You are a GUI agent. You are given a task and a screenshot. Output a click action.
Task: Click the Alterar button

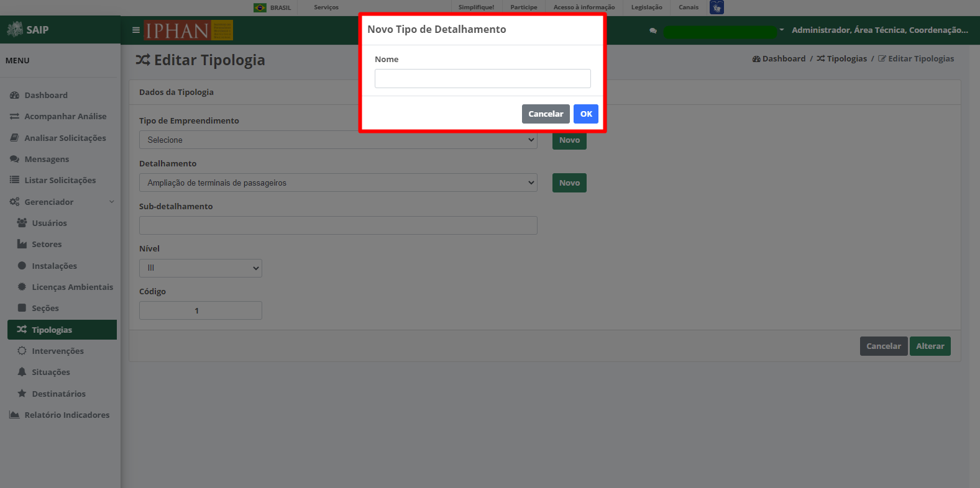coord(930,346)
